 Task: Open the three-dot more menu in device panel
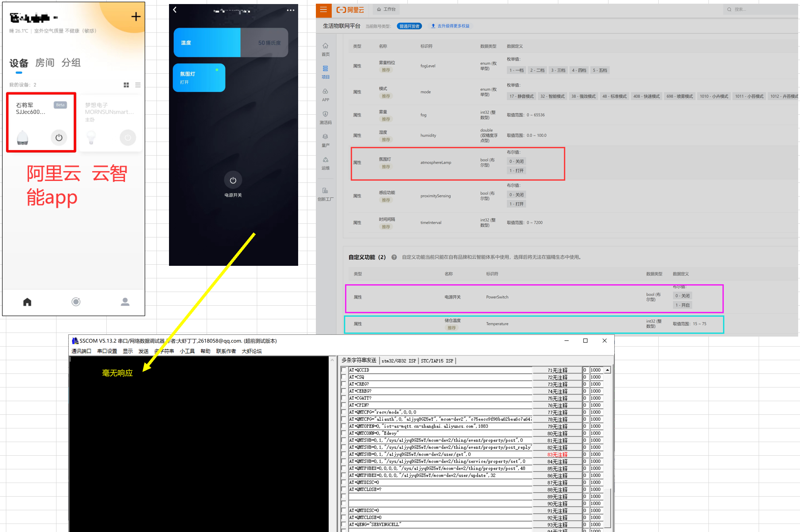(x=290, y=10)
